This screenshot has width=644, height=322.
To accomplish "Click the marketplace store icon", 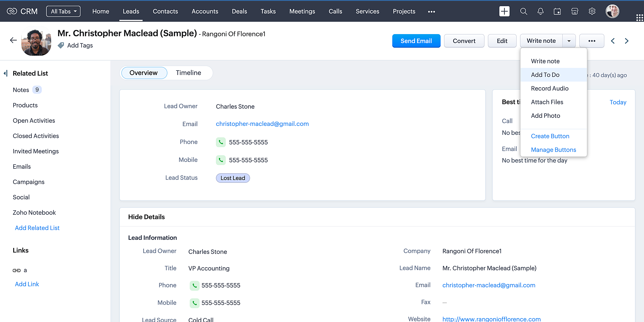I will [x=574, y=11].
